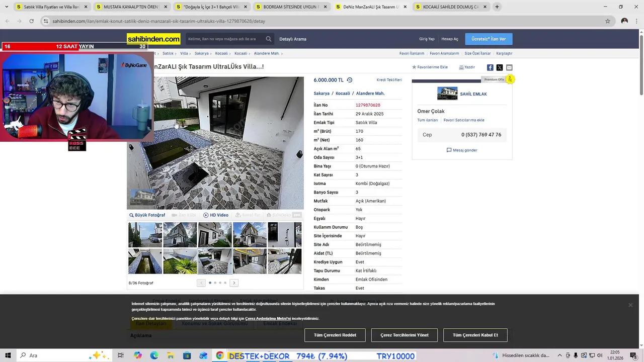
Task: Open Size Özel İlanlar menu link
Action: click(x=477, y=53)
